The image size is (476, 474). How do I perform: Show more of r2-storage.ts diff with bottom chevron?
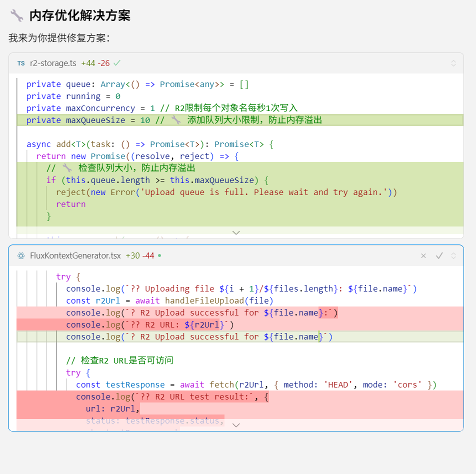(x=236, y=232)
